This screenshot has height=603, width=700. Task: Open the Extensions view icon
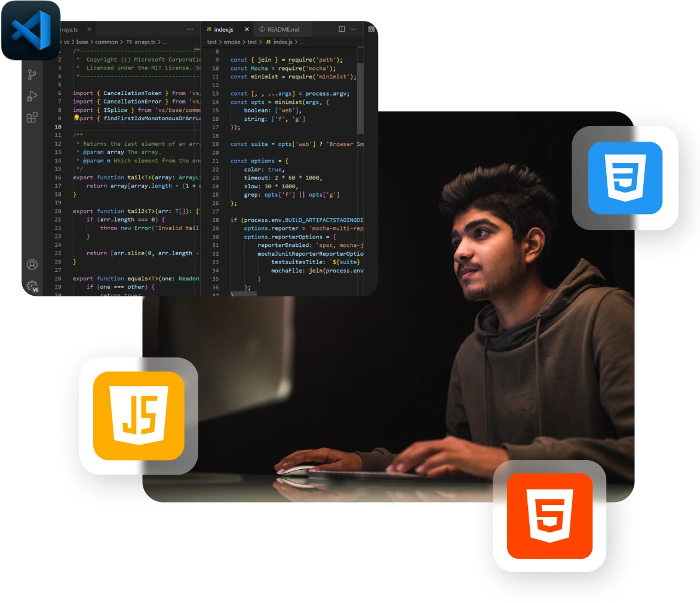click(33, 117)
